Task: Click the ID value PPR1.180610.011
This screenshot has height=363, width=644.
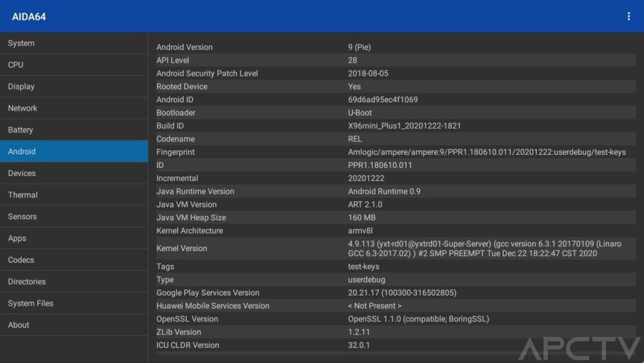Action: (x=380, y=165)
